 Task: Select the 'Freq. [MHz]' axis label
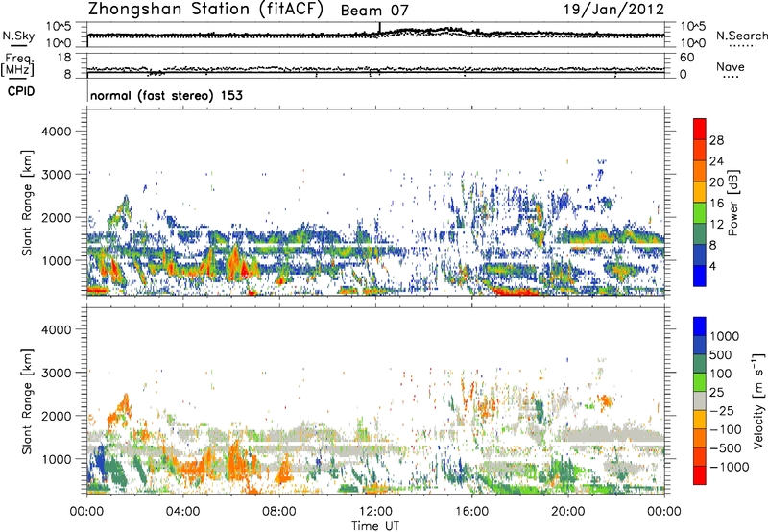point(17,64)
